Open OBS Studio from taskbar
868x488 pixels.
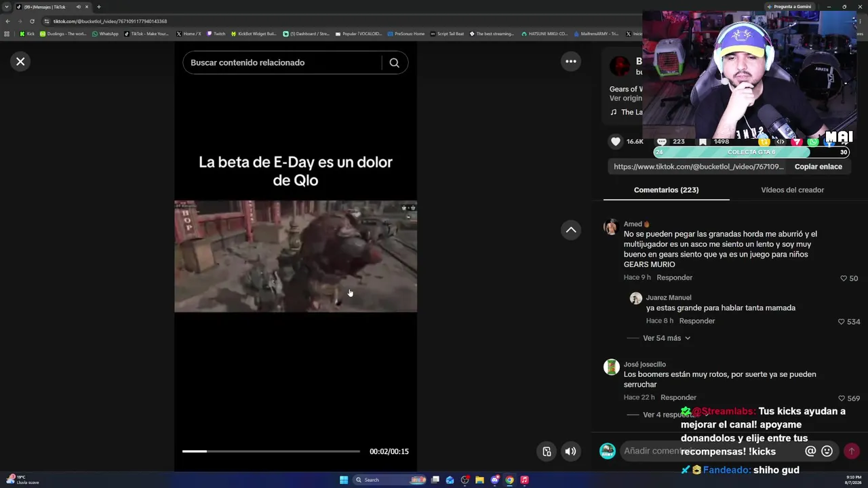pos(465,480)
